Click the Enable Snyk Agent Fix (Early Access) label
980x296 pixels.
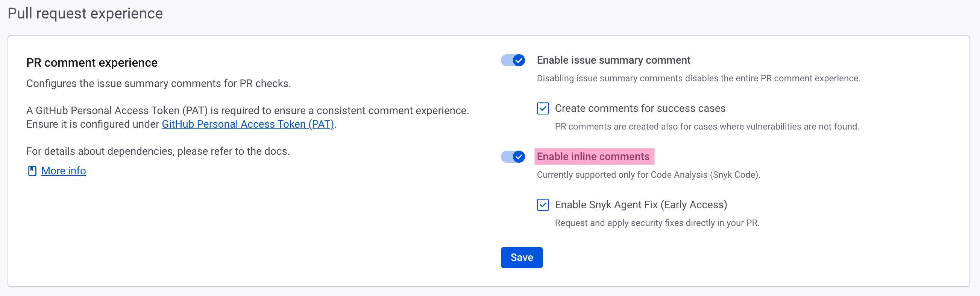641,205
